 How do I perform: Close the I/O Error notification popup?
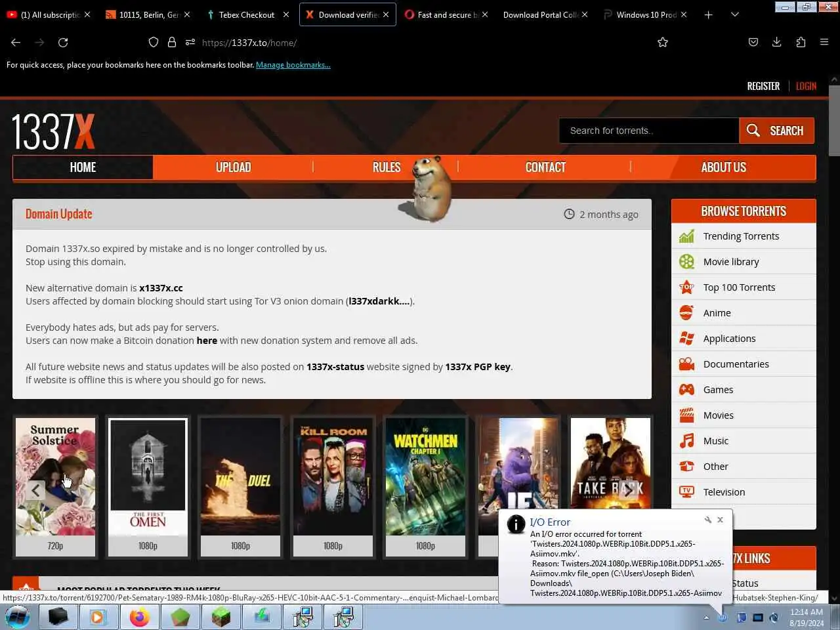[720, 520]
